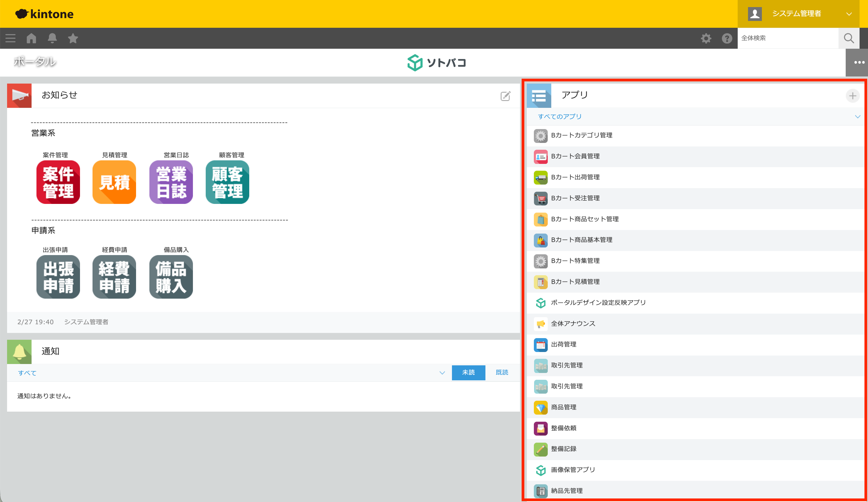Click the plus button to add an app
Image resolution: width=868 pixels, height=502 pixels.
tap(853, 96)
